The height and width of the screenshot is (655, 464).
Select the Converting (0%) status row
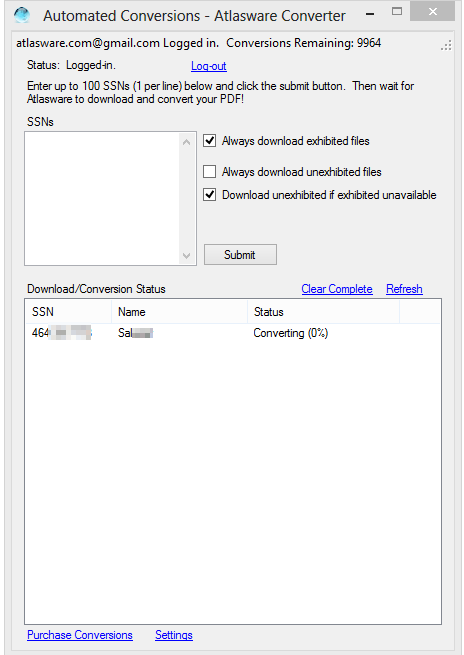(233, 333)
